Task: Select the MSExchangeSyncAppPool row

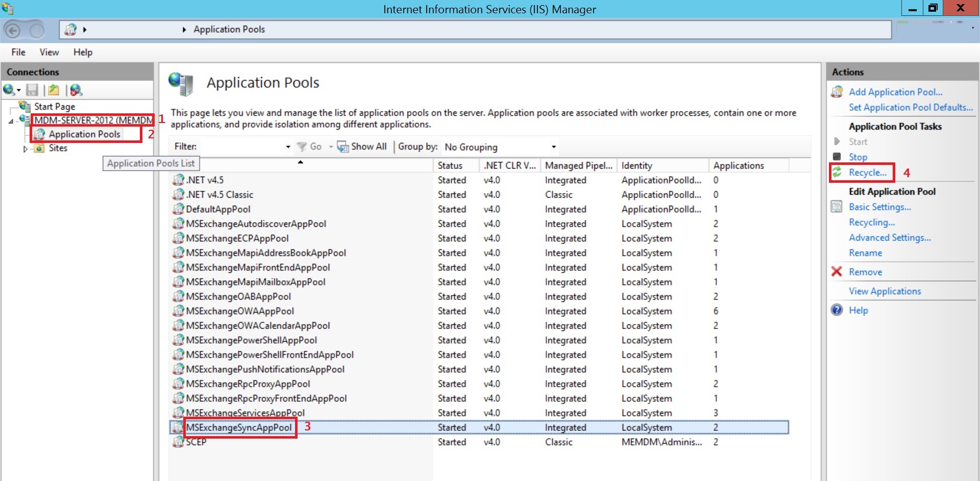Action: pyautogui.click(x=479, y=427)
